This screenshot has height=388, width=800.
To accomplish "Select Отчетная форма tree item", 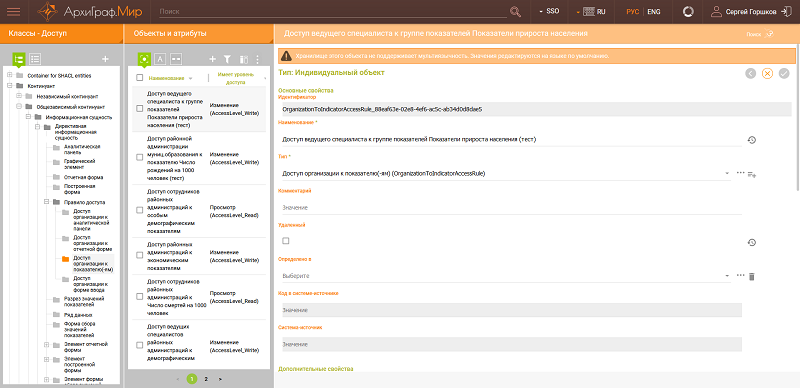I will click(84, 177).
